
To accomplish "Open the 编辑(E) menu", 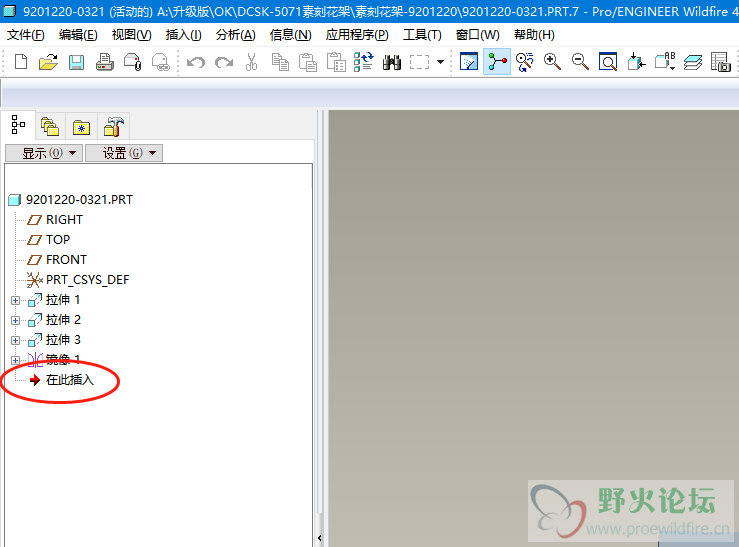I will 78,35.
